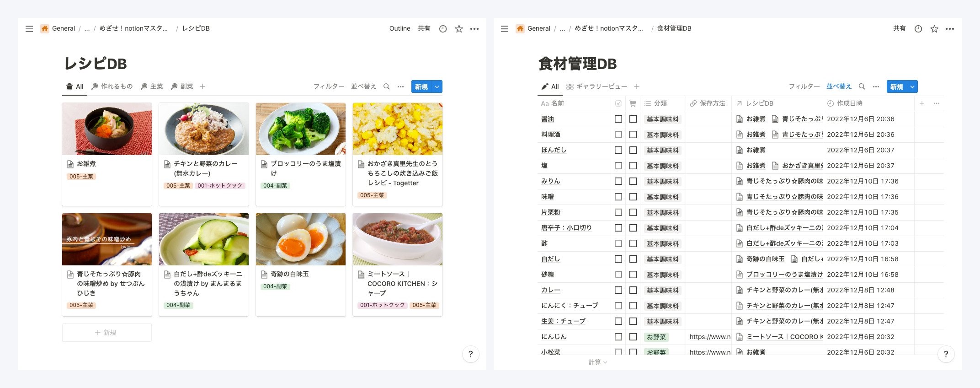Click 共有 share in レシピDB window
This screenshot has width=980, height=388.
click(424, 28)
